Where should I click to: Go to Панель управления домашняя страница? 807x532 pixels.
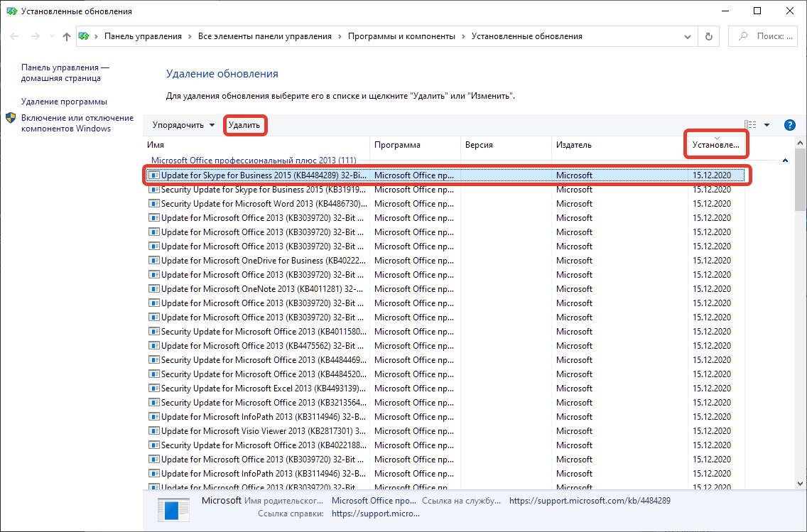(x=65, y=72)
